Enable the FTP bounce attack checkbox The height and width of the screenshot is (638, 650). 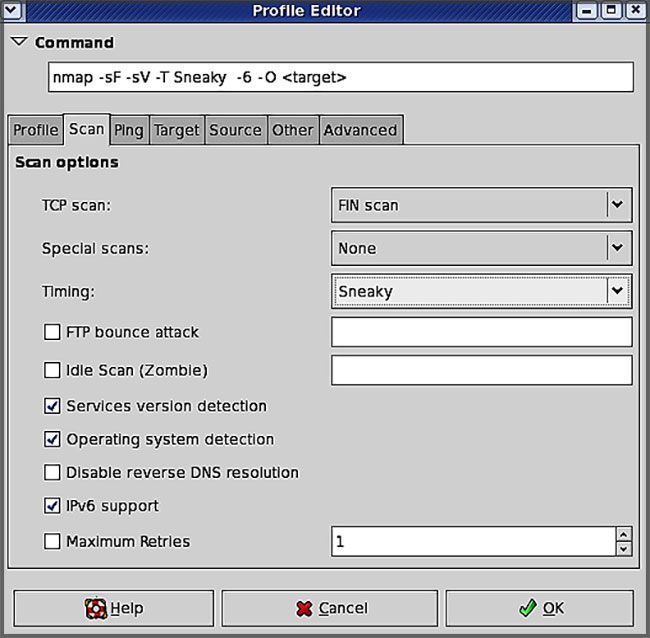52,332
